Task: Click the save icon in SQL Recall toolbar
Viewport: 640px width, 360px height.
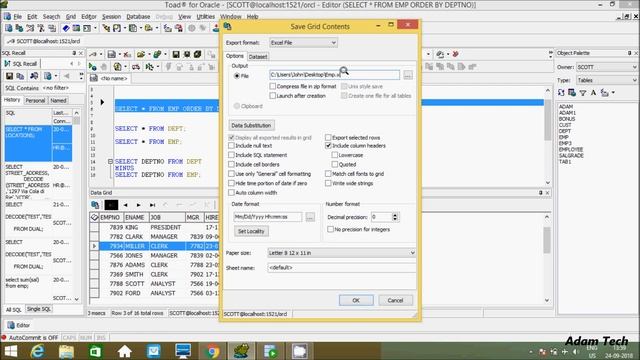Action: 9,76
